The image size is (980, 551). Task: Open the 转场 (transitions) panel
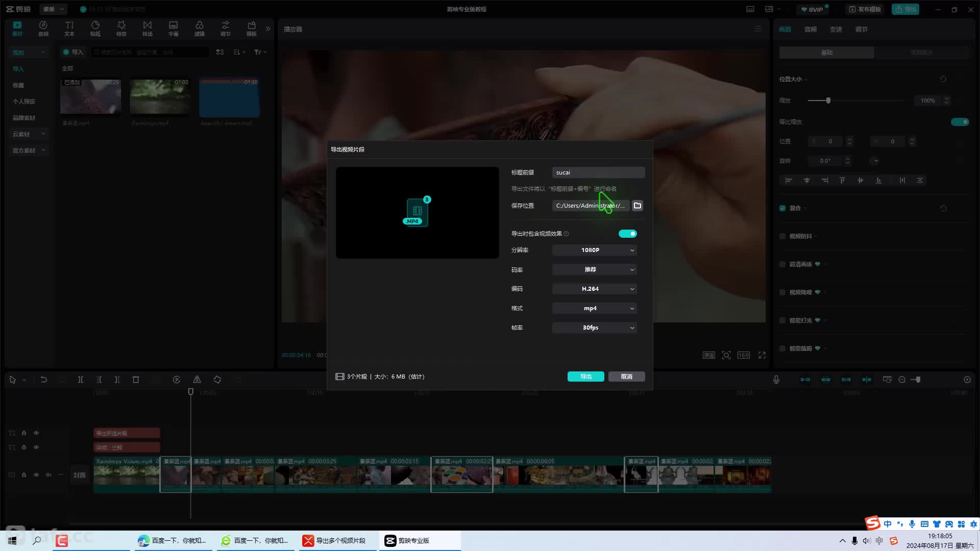(x=148, y=29)
